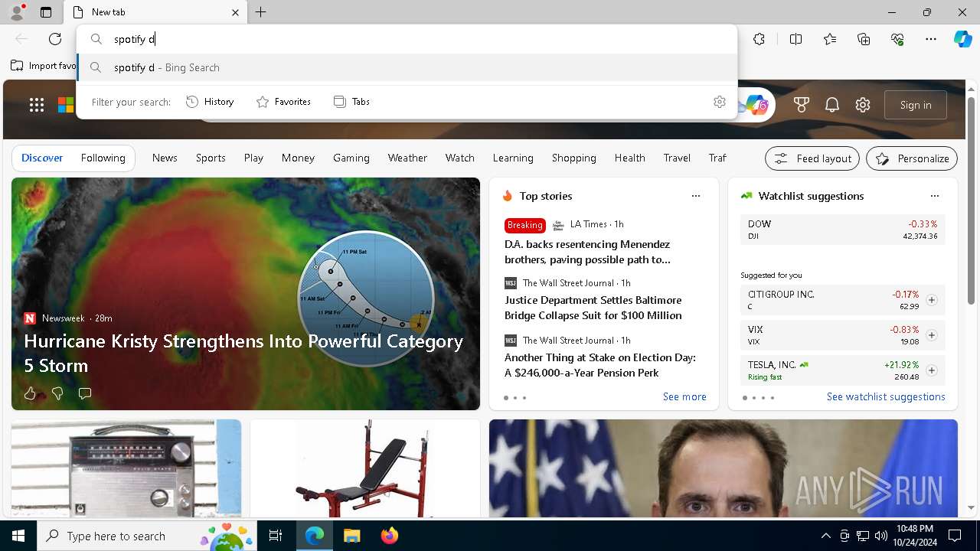
Task: Open the Feed layout options
Action: 812,158
